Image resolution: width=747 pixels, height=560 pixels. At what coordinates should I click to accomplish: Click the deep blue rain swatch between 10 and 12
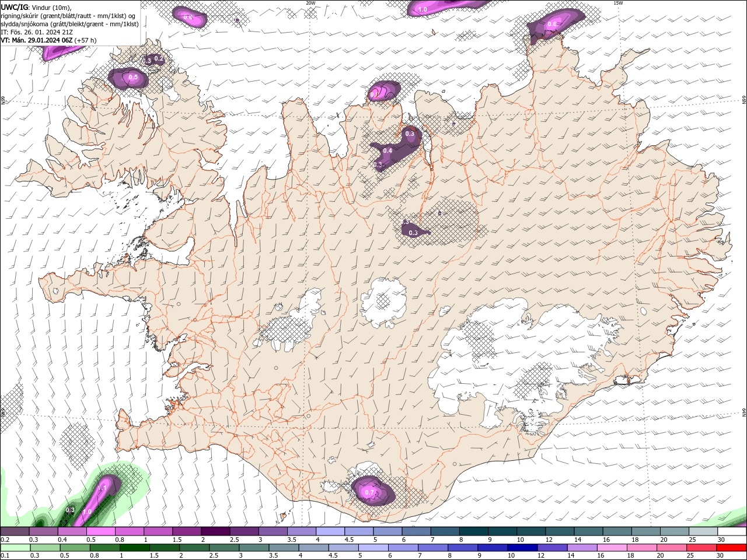(522, 548)
